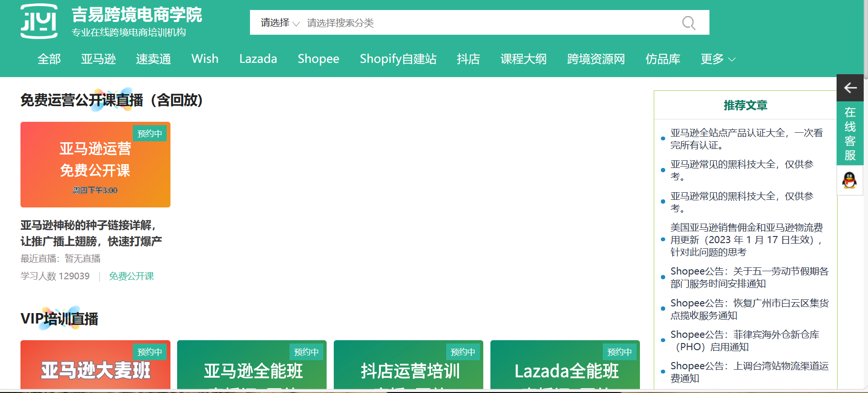Open 抖店运营培训 course card
This screenshot has height=393, width=868.
click(409, 365)
